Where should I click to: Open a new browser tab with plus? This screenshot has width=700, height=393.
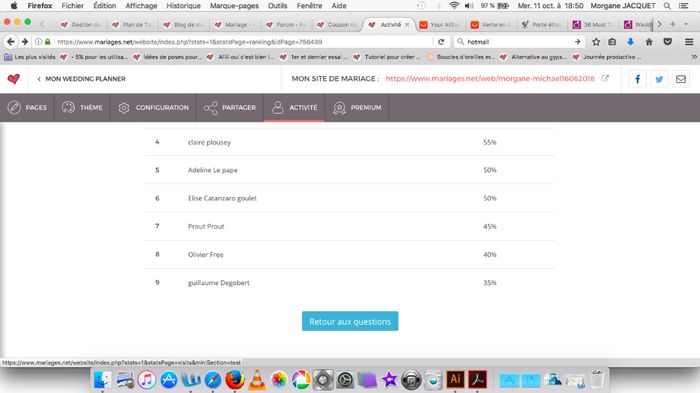click(x=672, y=24)
